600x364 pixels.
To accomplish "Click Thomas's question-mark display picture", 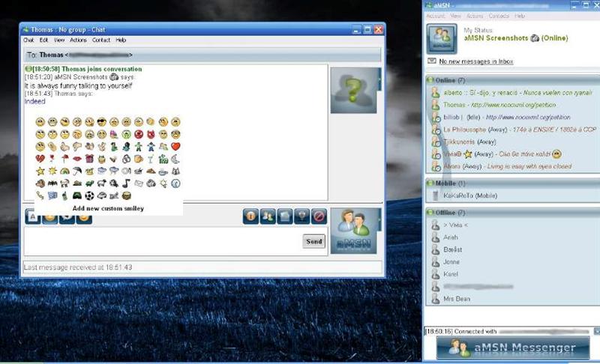I will pyautogui.click(x=353, y=91).
